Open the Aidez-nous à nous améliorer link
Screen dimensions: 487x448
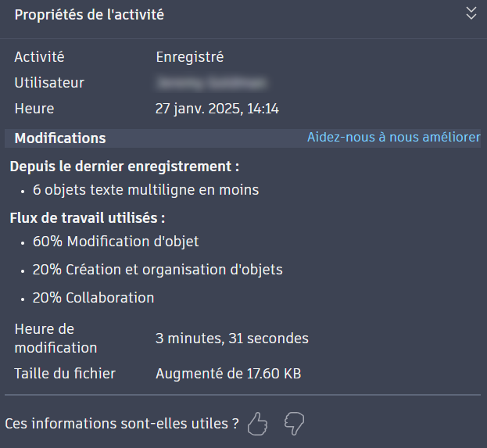(393, 138)
